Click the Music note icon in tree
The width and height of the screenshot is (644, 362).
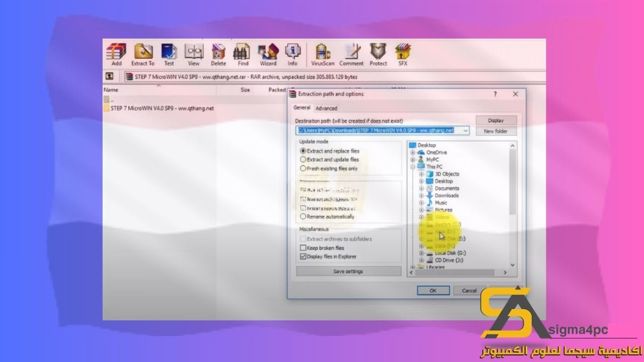(430, 203)
